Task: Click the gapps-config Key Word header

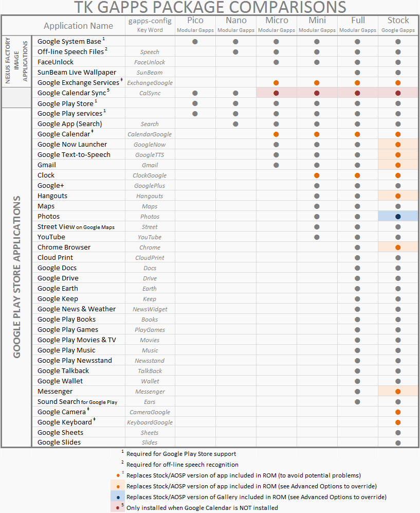Action: tap(150, 25)
